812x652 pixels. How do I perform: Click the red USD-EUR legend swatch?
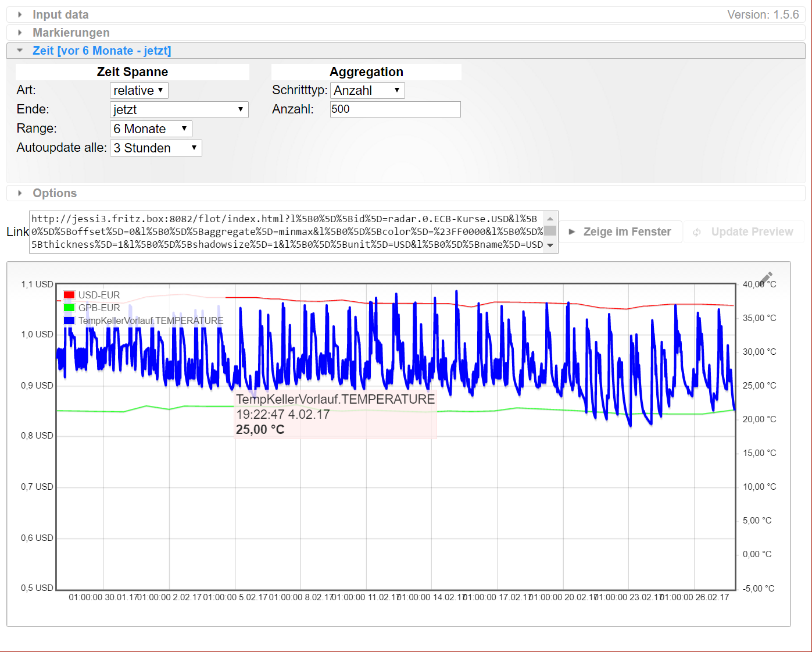[x=69, y=295]
